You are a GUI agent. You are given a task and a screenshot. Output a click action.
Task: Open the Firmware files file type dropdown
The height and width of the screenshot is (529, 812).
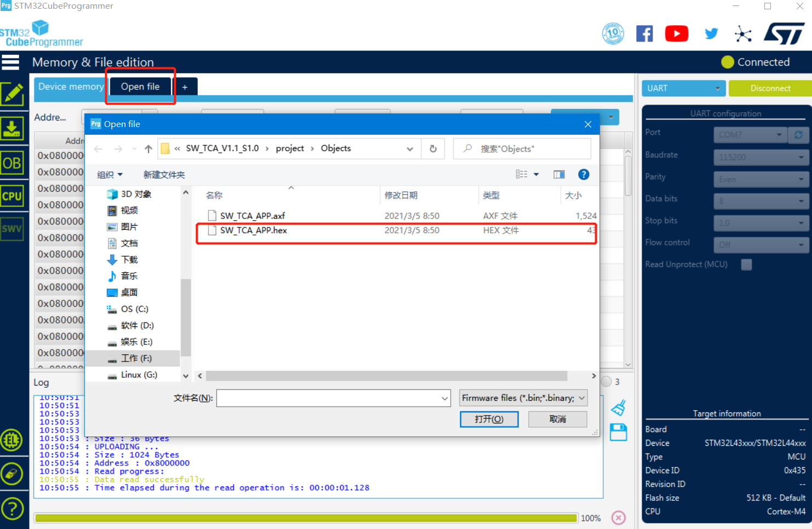pos(522,398)
